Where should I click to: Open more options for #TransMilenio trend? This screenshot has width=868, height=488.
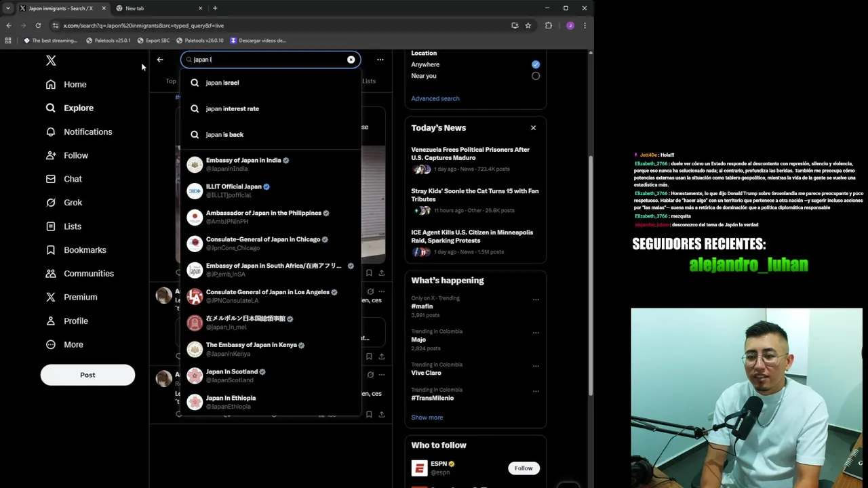click(x=536, y=391)
